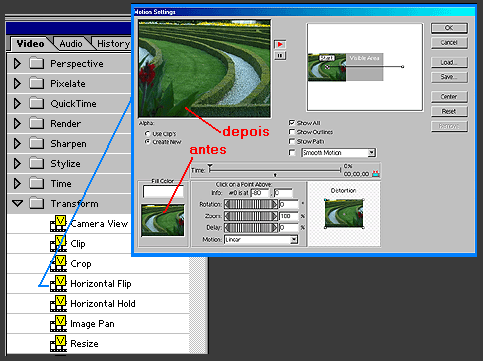
Task: Click the Center button
Action: [x=449, y=97]
